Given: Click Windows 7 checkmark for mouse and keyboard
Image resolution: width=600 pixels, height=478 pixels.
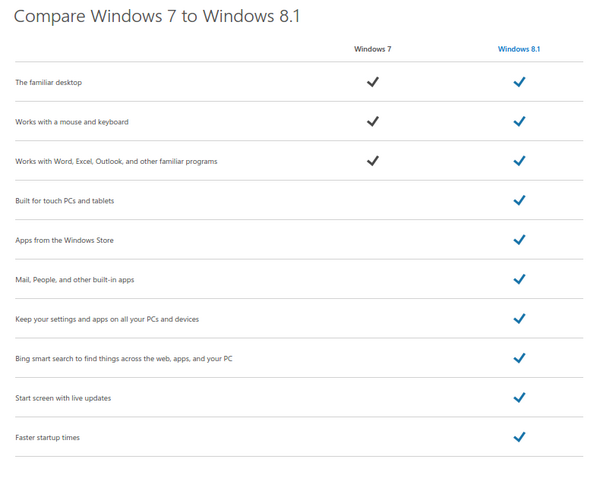Looking at the screenshot, I should click(373, 121).
